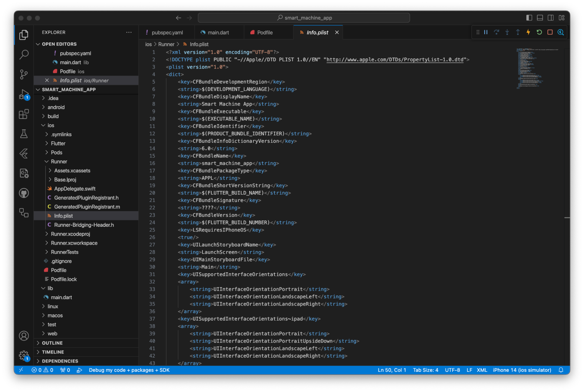Step into the current function

[507, 32]
